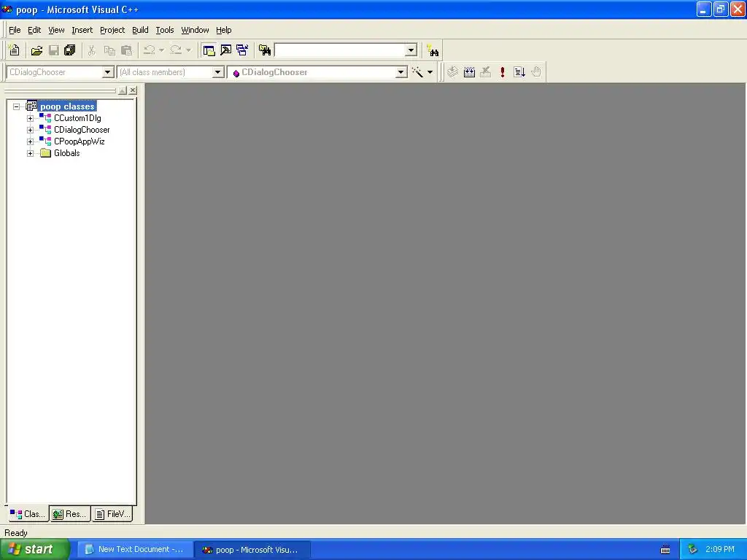Open the CDialogChooser class combo dropdown

coord(108,72)
